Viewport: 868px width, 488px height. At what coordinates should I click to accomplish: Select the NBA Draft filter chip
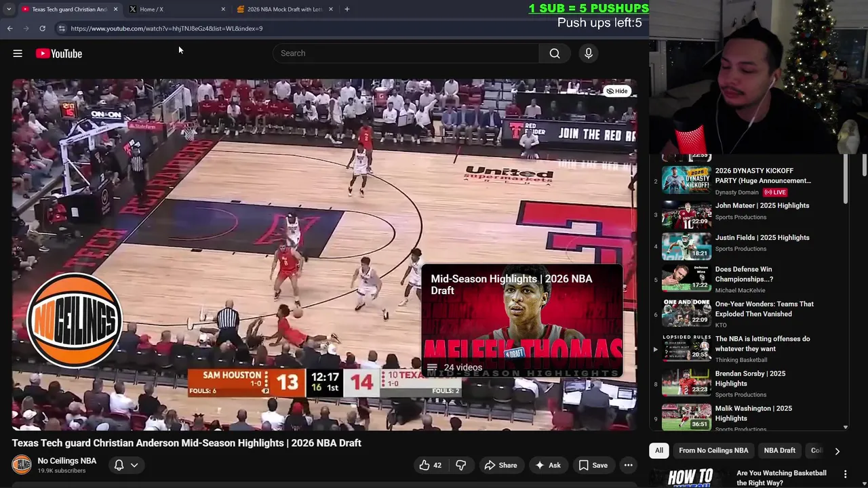point(780,451)
